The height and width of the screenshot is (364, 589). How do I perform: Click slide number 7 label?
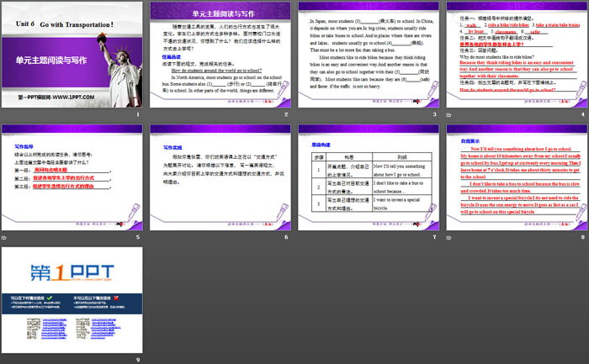point(434,237)
